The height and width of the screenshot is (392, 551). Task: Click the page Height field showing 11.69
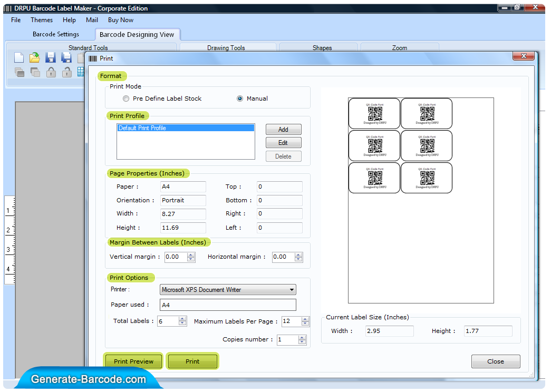click(183, 228)
